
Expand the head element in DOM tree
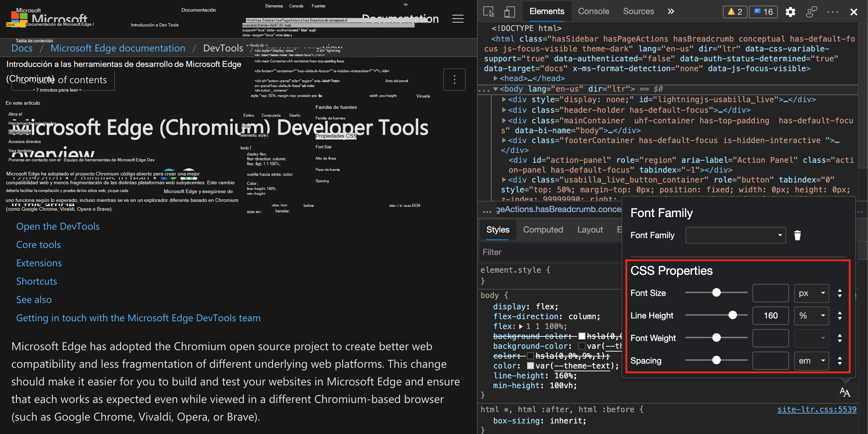[495, 78]
